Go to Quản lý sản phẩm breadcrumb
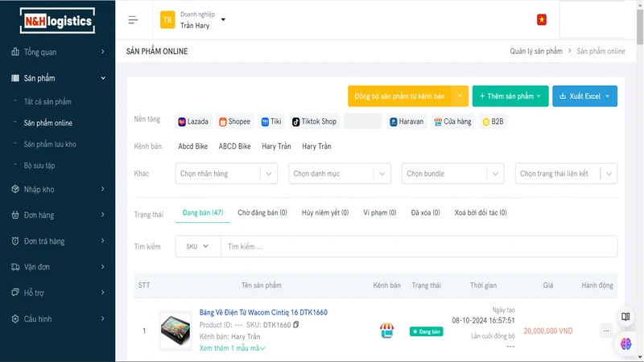 (536, 51)
